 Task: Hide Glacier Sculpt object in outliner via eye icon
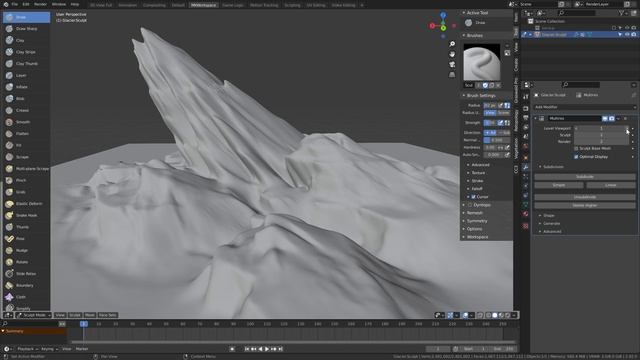click(627, 35)
